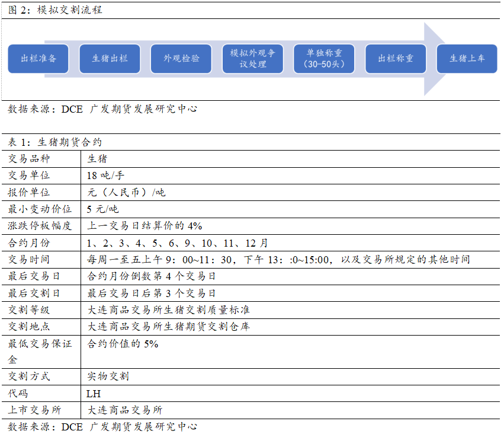Select the 最低交易保证金 row label
Image resolution: width=504 pixels, height=434 pixels.
click(40, 352)
